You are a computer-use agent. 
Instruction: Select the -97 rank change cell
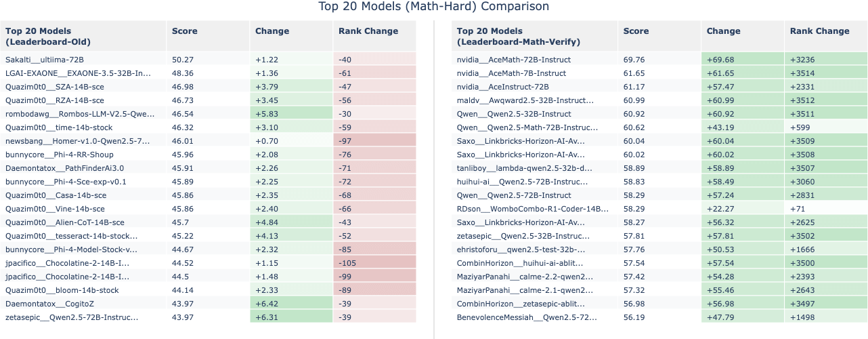pos(346,141)
